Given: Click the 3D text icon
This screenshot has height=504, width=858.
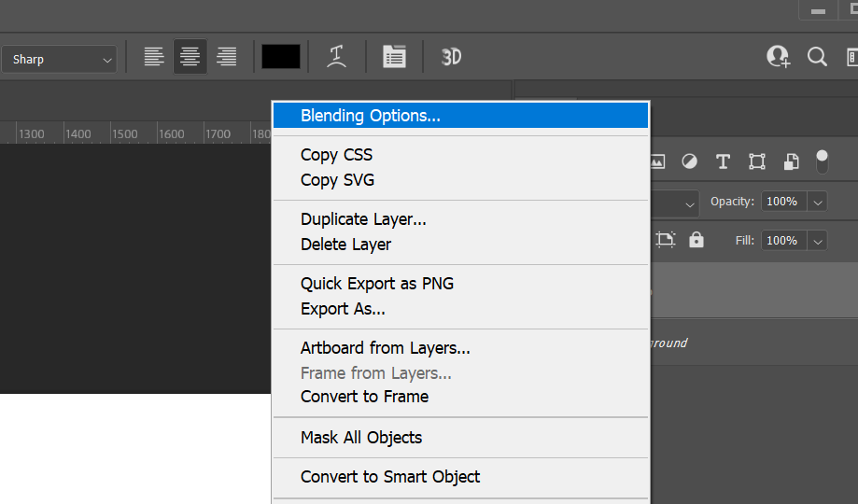Looking at the screenshot, I should 451,57.
